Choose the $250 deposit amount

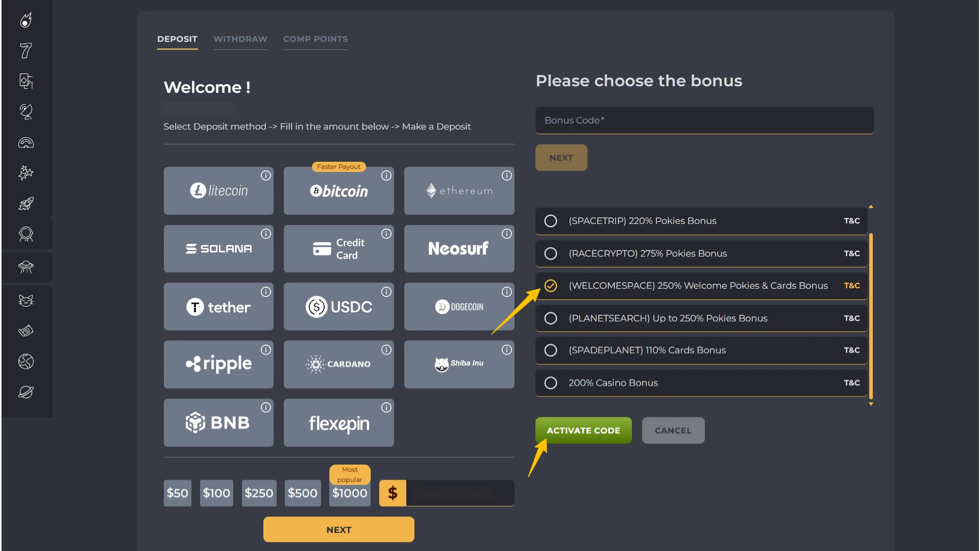(x=259, y=493)
